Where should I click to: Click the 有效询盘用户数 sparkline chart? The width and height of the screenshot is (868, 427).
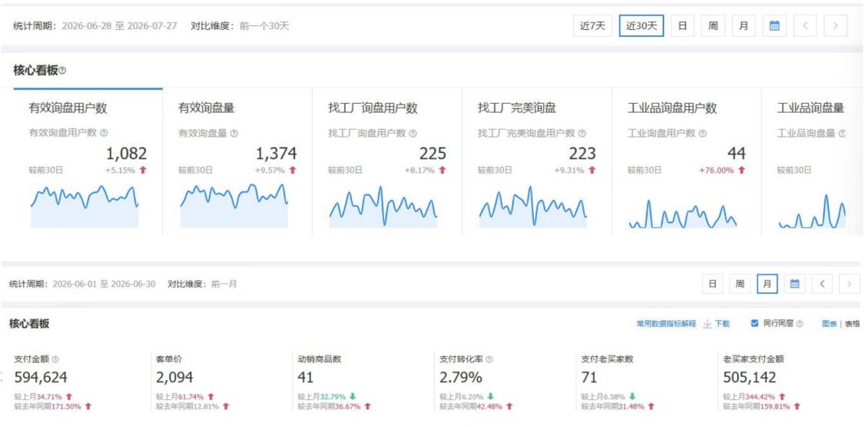click(84, 207)
